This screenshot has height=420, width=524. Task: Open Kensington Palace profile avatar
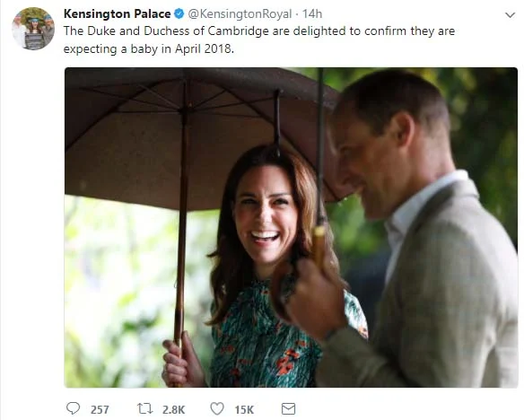pos(33,29)
